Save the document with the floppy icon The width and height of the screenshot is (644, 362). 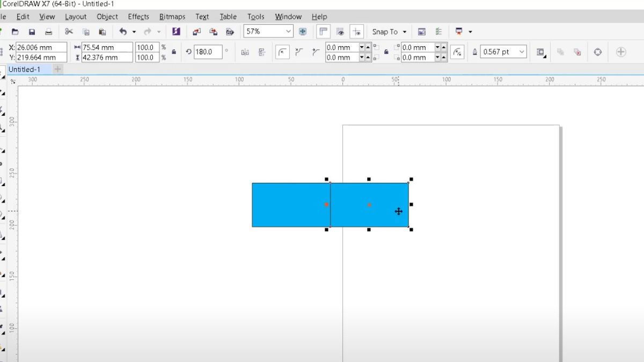(32, 32)
